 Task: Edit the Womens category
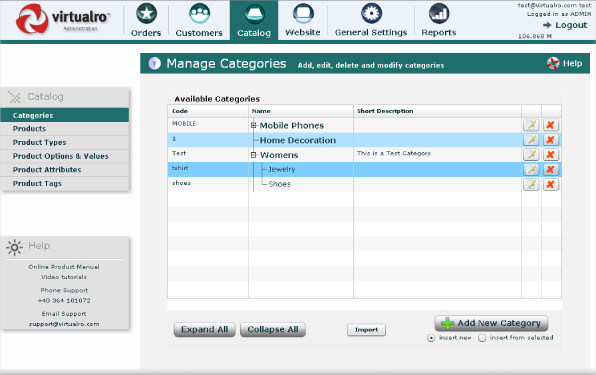(x=531, y=155)
